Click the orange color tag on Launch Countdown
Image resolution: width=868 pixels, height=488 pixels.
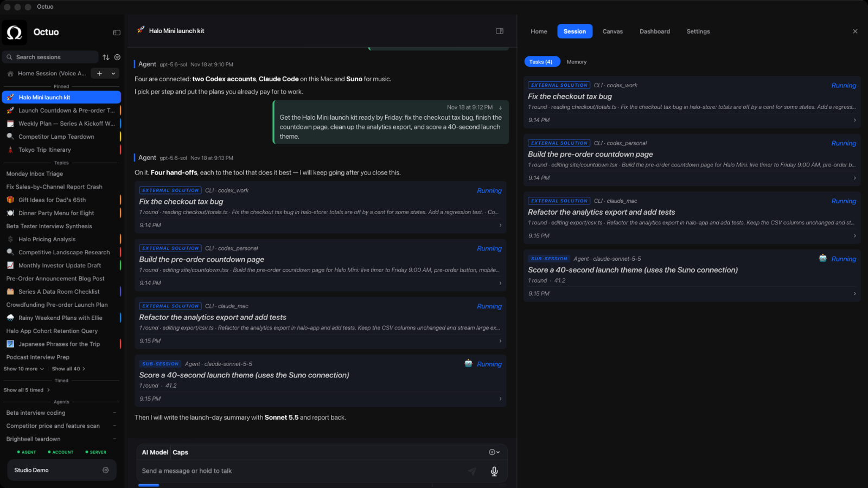(x=120, y=111)
